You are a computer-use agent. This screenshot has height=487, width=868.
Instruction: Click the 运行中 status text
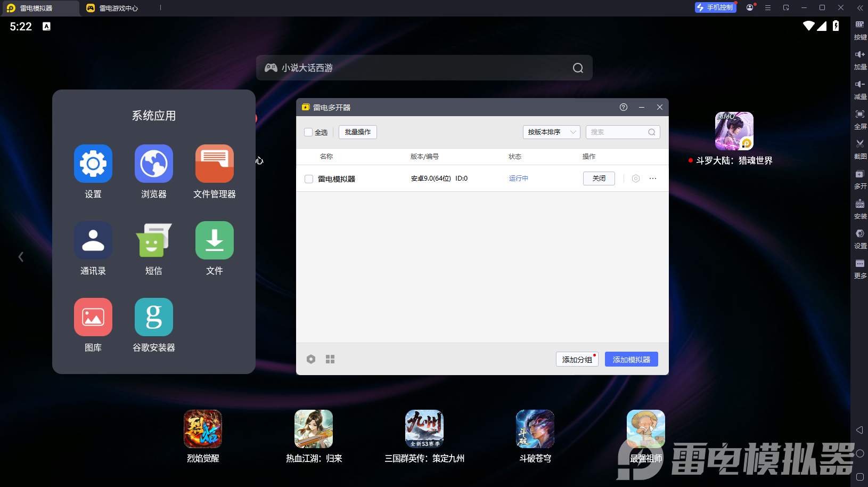(x=519, y=178)
